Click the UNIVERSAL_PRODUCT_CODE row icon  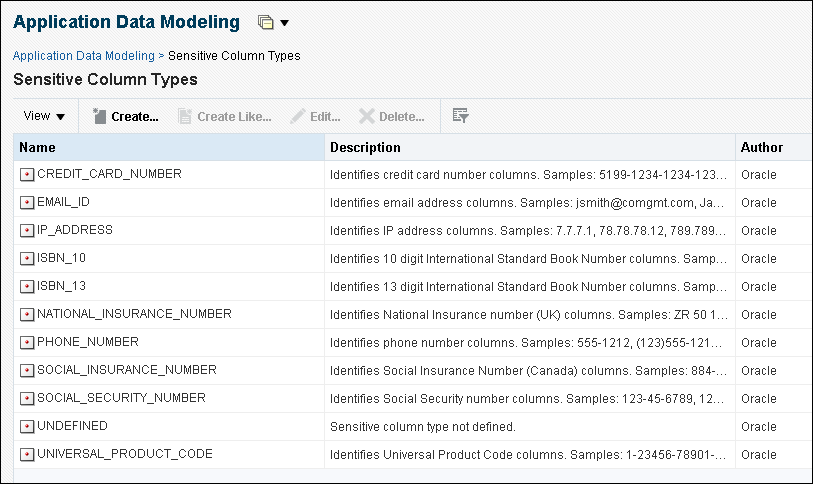27,454
